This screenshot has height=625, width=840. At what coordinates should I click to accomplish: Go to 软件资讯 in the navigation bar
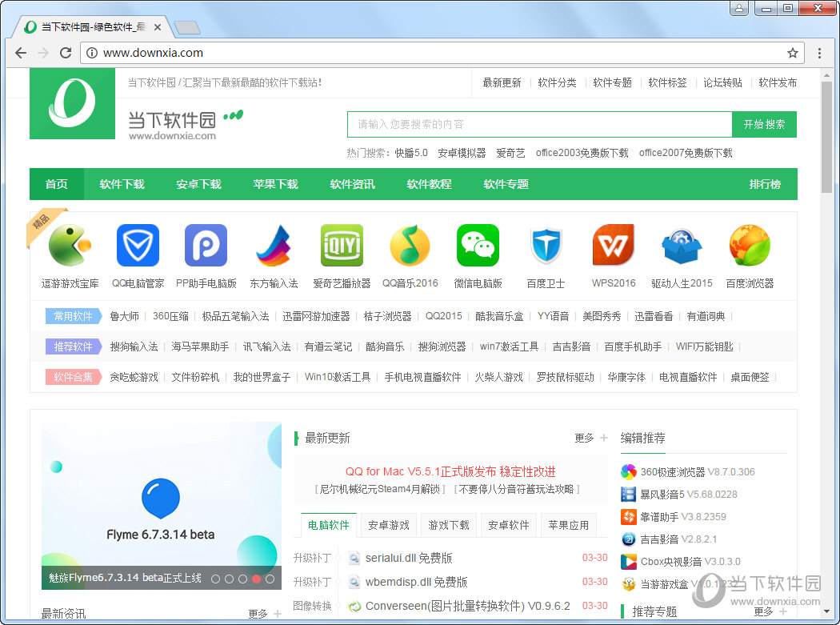pyautogui.click(x=353, y=184)
